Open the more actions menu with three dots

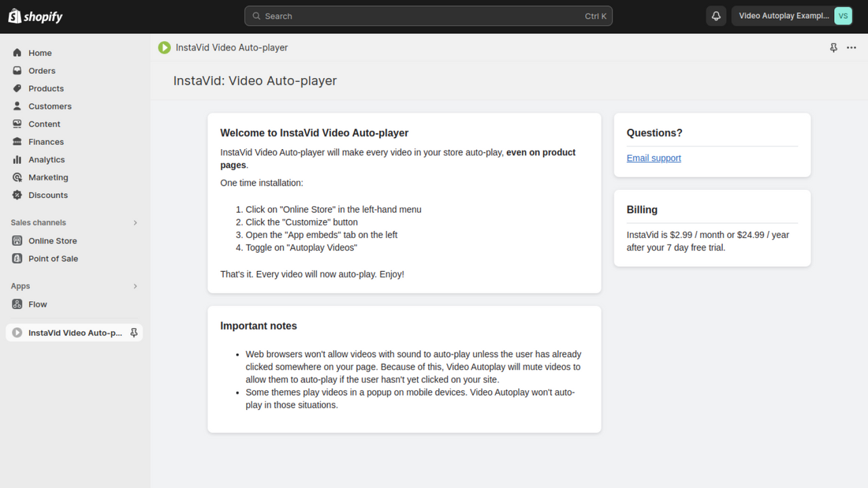(851, 47)
